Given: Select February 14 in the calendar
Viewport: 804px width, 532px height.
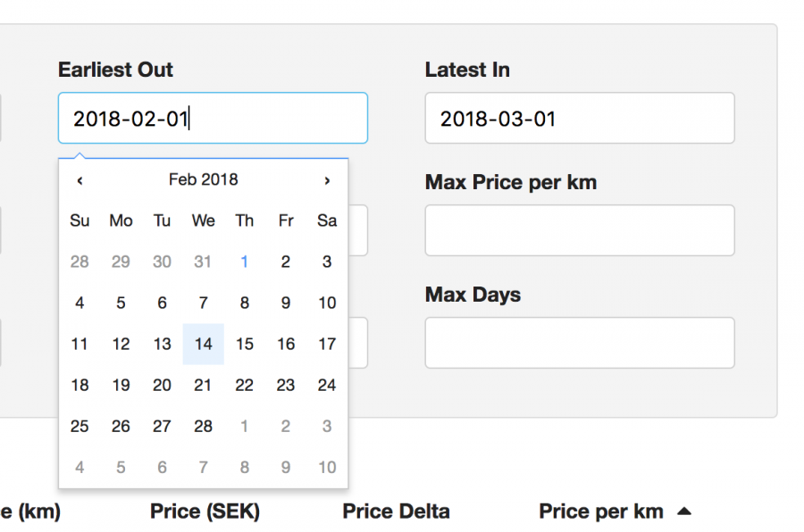Looking at the screenshot, I should click(x=203, y=344).
